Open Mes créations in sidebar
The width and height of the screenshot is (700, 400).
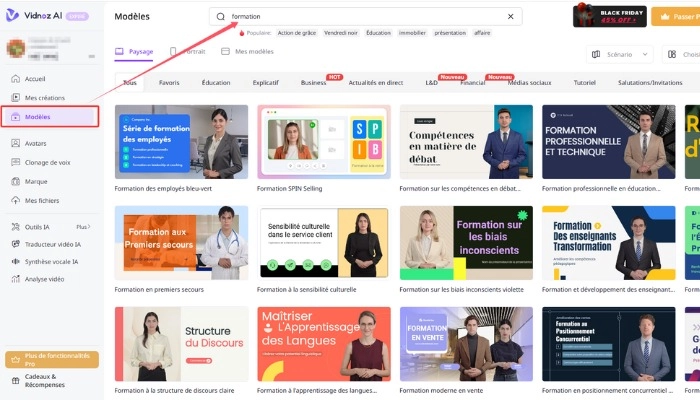[x=39, y=97]
